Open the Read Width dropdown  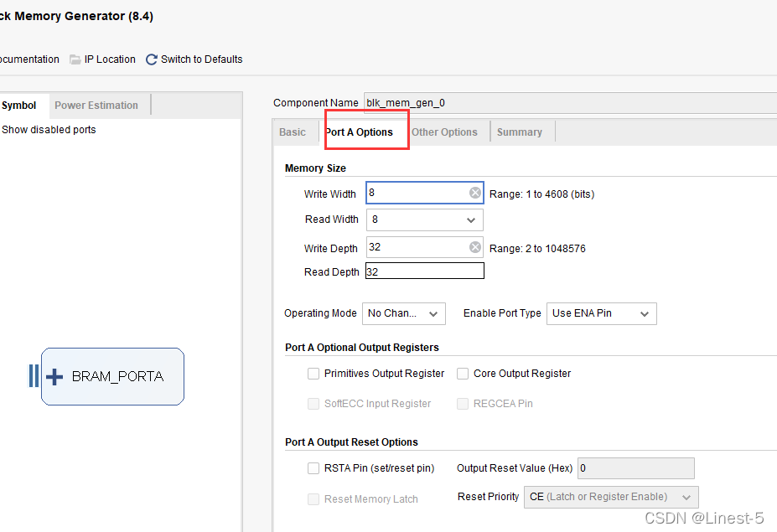click(x=425, y=220)
